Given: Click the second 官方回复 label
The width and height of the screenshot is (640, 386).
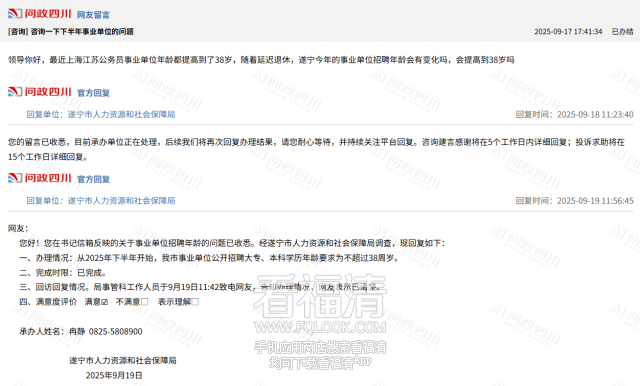Looking at the screenshot, I should [93, 179].
